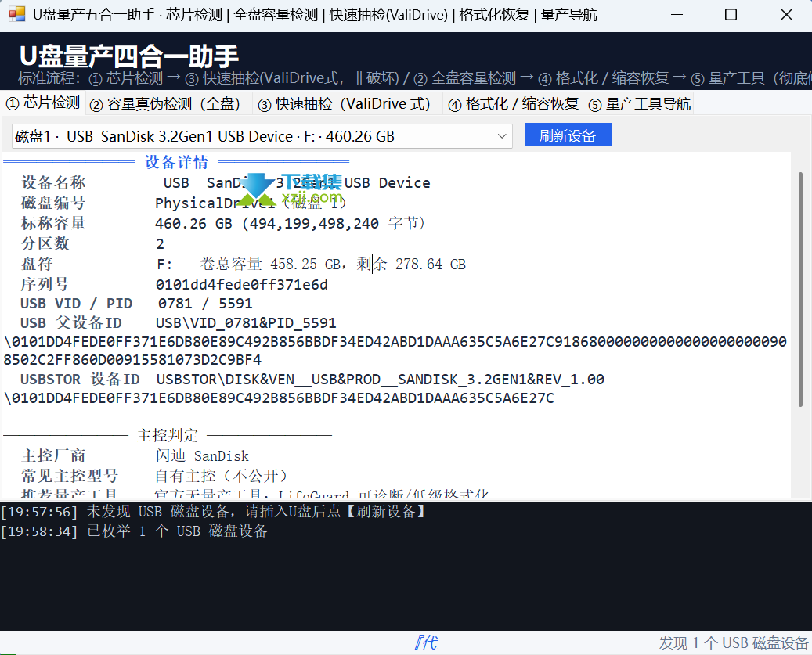Click the 设备名称 label

click(53, 182)
